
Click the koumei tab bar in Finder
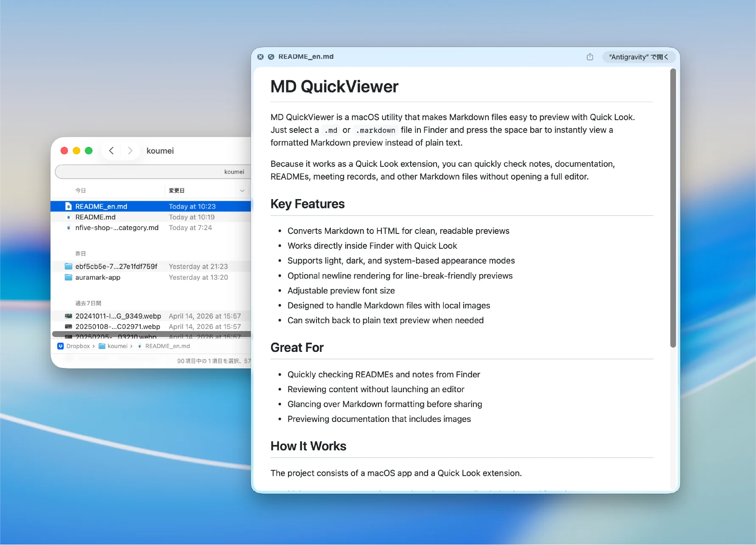pos(153,172)
